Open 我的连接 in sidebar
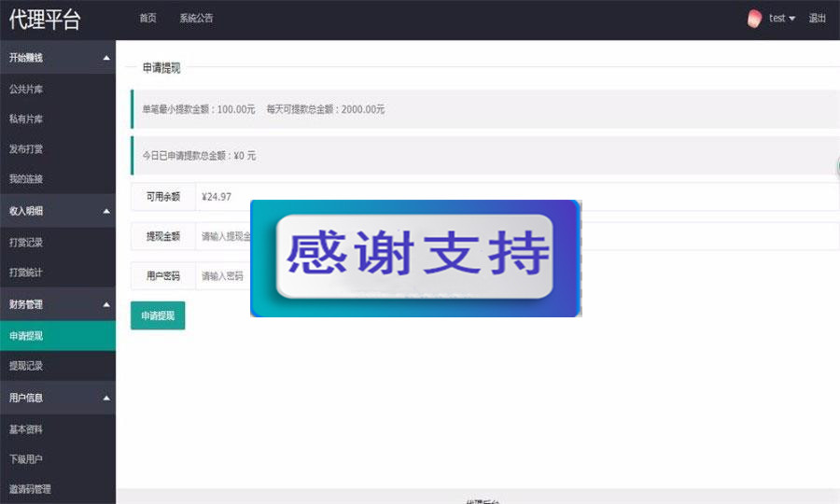The width and height of the screenshot is (840, 504). pos(58,179)
